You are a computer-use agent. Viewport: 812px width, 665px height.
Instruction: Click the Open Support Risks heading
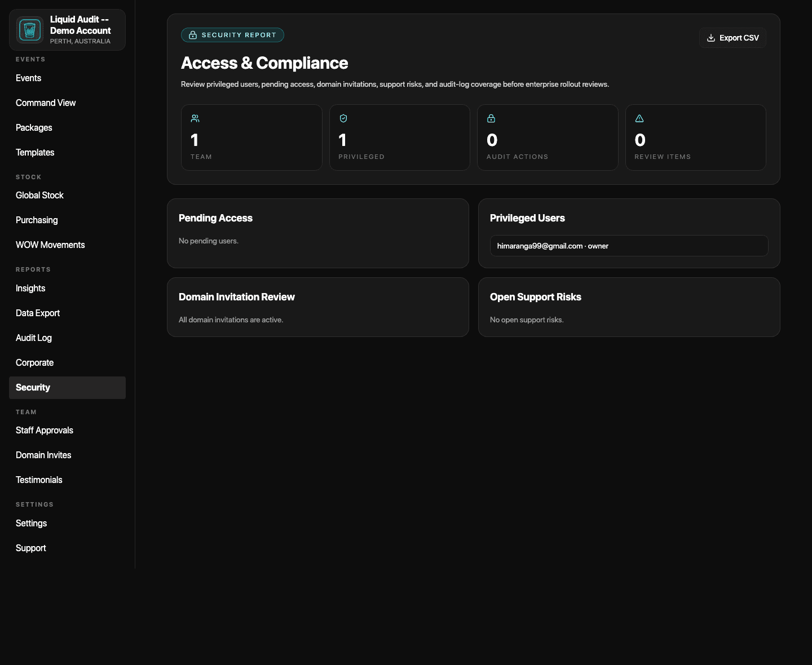tap(536, 297)
